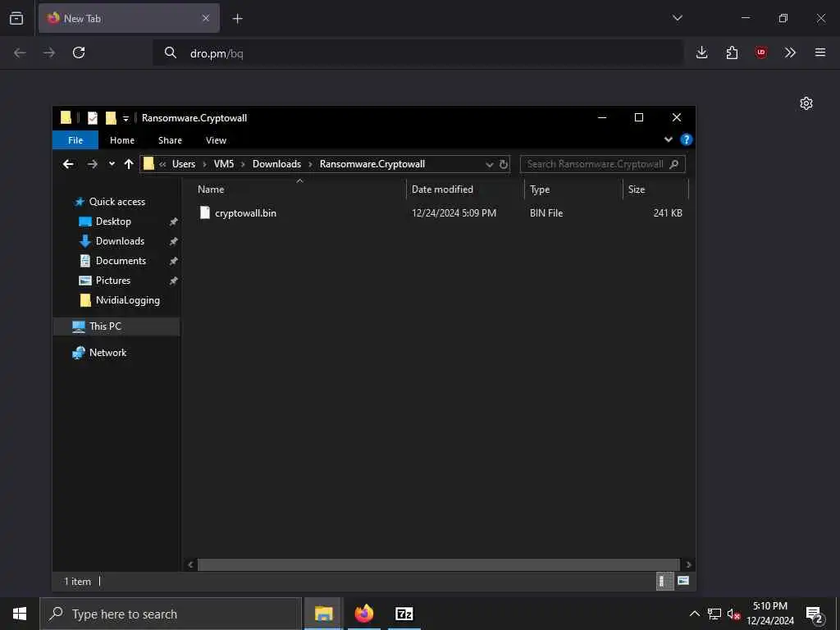
Task: Select the New Tab browser tab
Action: 129,18
